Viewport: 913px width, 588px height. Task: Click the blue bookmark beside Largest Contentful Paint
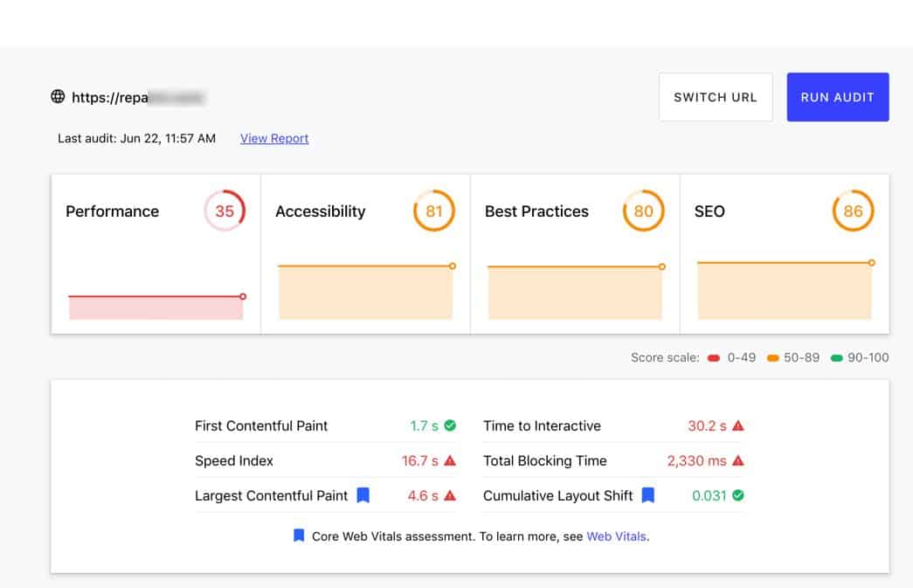coord(363,495)
